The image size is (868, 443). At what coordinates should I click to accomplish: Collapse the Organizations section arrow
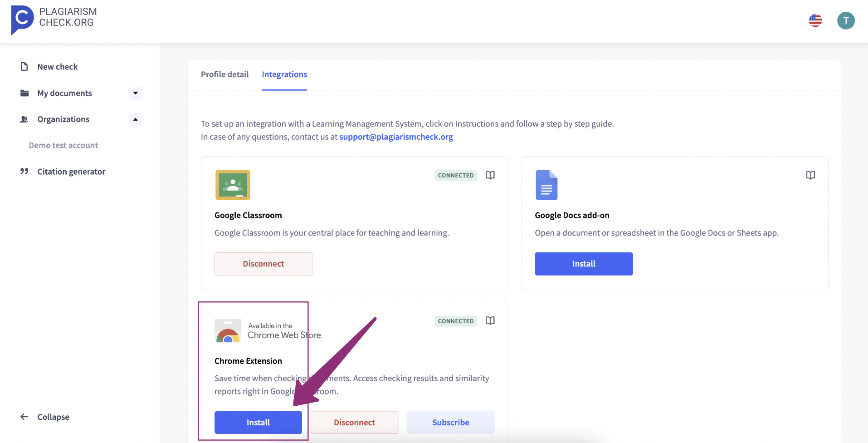135,119
